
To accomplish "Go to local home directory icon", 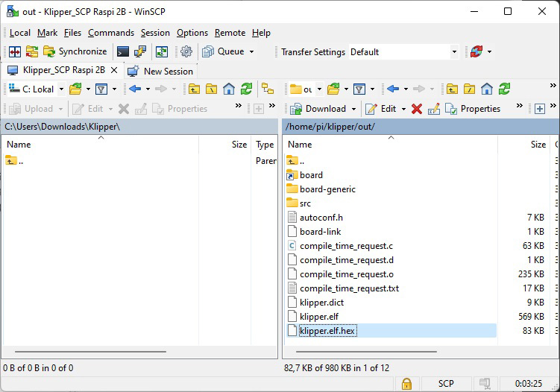I will coord(229,89).
